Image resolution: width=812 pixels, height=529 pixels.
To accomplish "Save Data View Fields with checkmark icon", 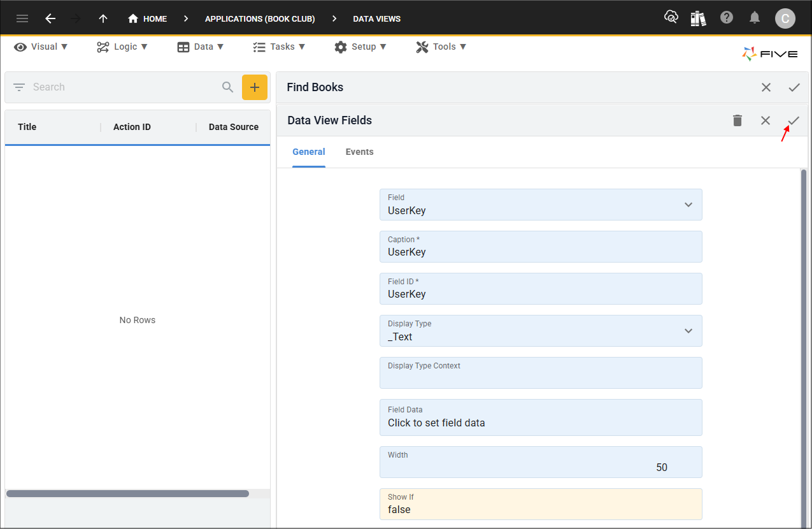I will point(794,120).
